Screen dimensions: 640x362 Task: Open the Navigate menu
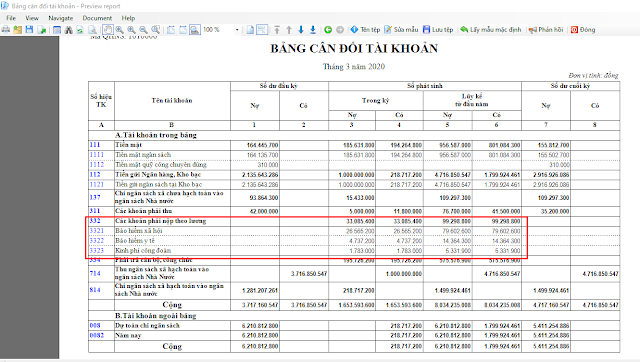(x=60, y=18)
